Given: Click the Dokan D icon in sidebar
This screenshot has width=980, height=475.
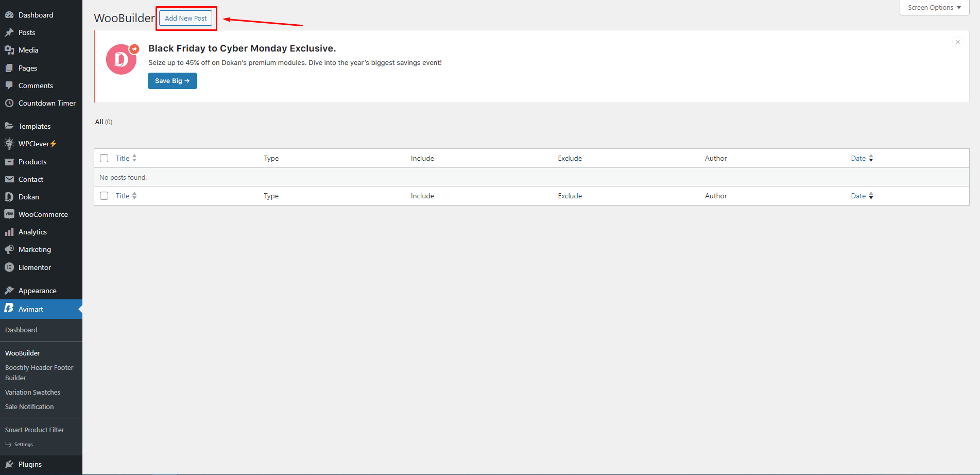Looking at the screenshot, I should (9, 197).
